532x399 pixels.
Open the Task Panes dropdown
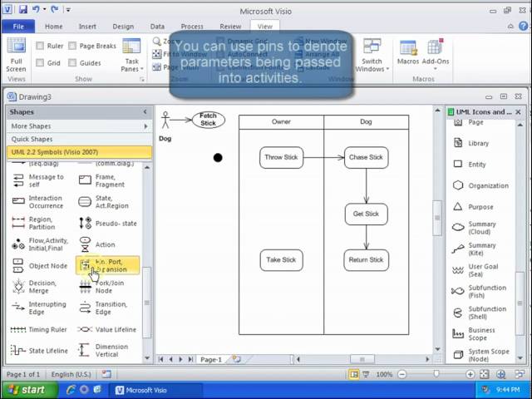(x=131, y=55)
